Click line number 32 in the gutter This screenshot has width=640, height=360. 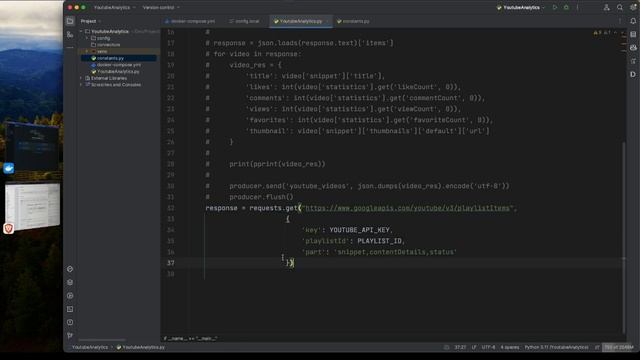click(171, 208)
